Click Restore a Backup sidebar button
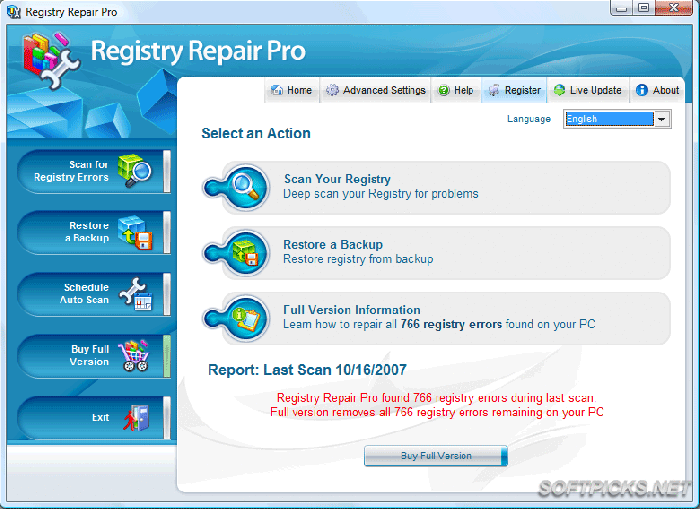This screenshot has width=700, height=509. pyautogui.click(x=94, y=233)
